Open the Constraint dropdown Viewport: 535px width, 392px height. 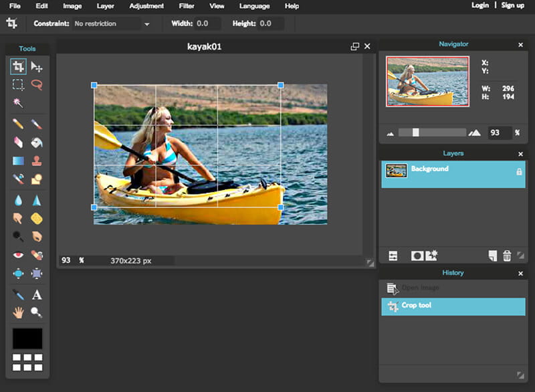point(112,24)
